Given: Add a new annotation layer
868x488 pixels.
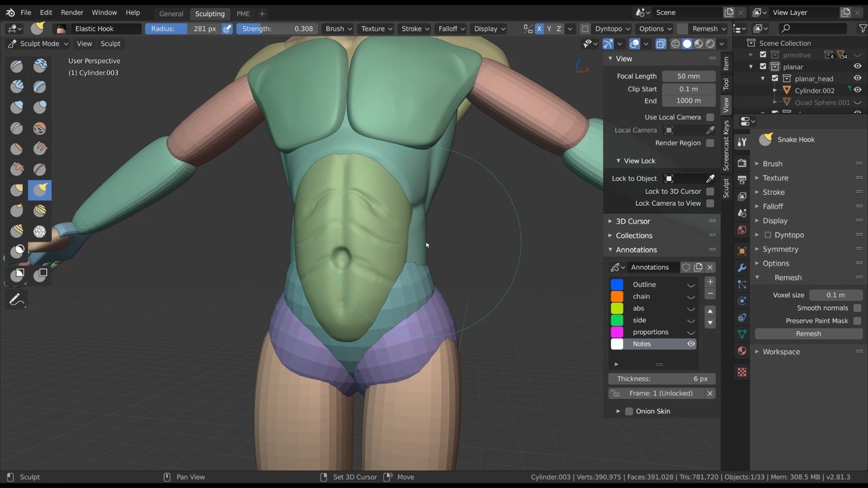Looking at the screenshot, I should click(710, 282).
